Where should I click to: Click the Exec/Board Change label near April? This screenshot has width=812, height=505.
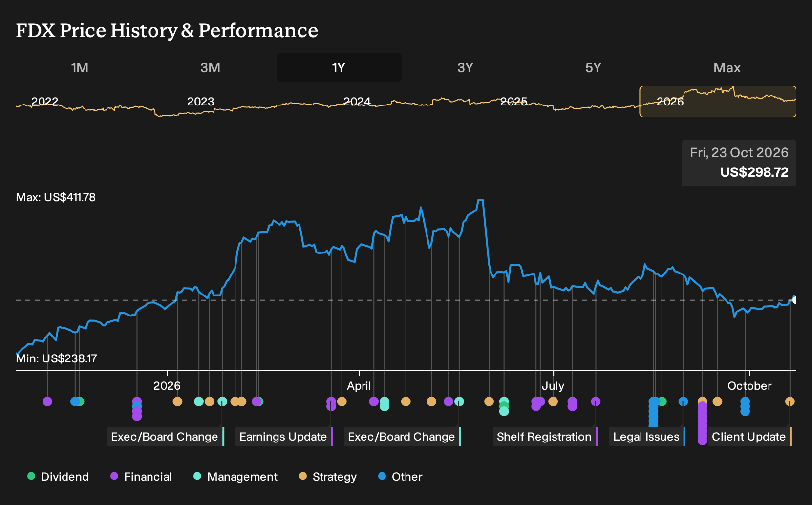click(402, 437)
